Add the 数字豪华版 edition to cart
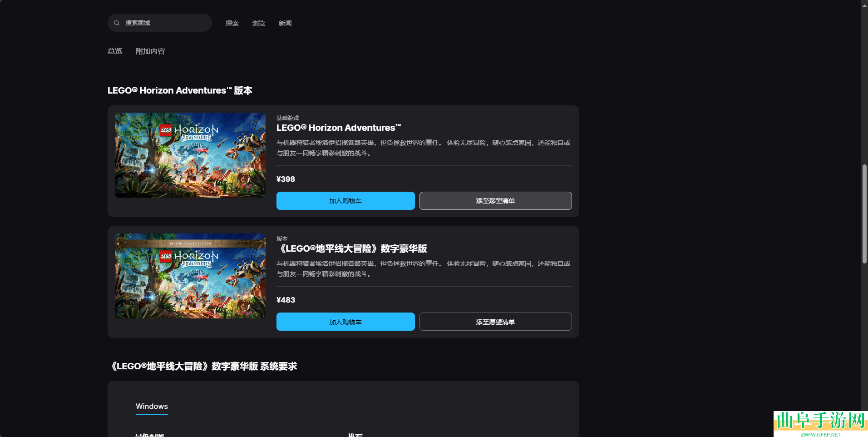Image resolution: width=868 pixels, height=437 pixels. click(345, 321)
